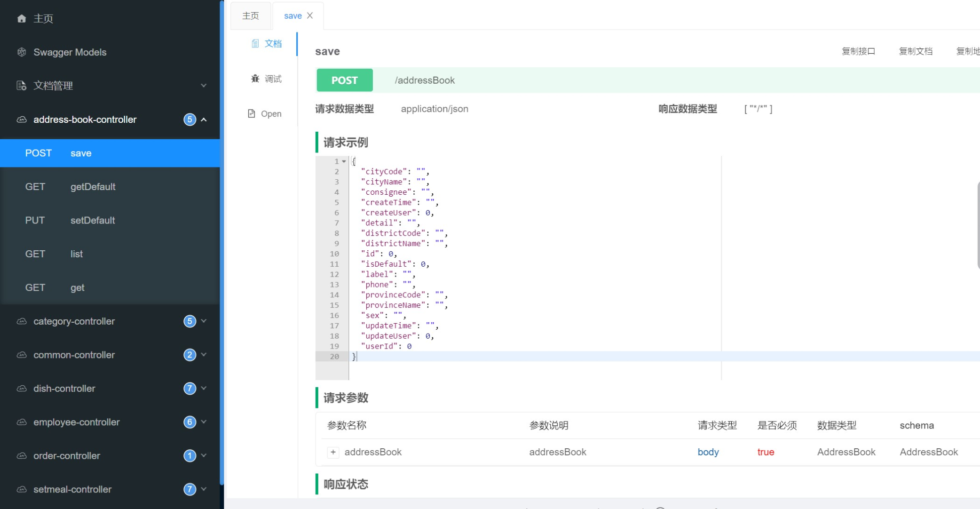Click the common-controller cloud icon
Viewport: 980px width, 509px height.
22,355
